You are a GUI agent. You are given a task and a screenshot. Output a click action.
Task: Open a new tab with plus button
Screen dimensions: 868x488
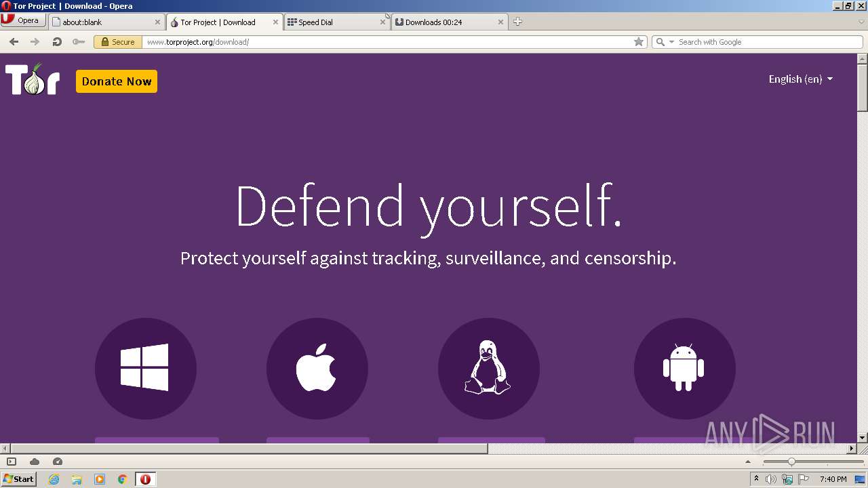coord(517,22)
